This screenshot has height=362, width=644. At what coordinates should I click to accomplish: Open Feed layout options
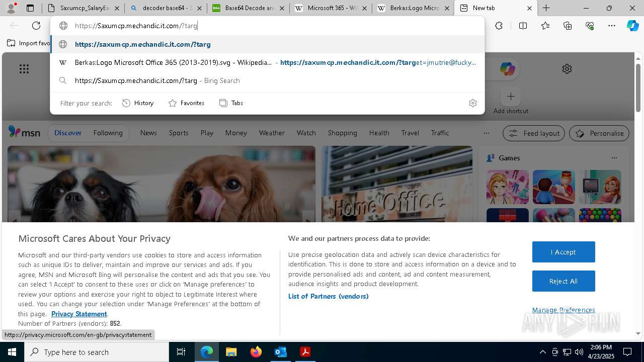click(534, 133)
